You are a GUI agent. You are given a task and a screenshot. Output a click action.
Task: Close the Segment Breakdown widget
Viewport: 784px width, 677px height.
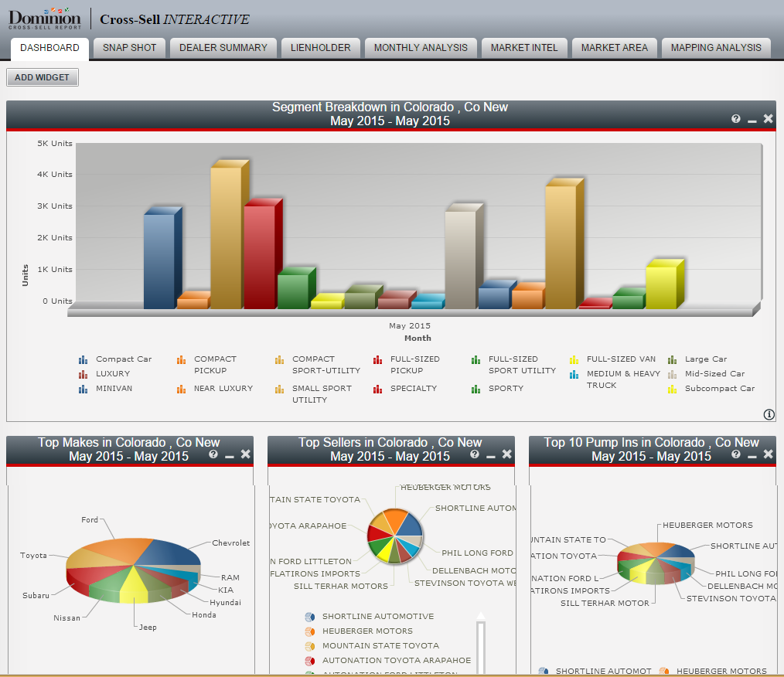pos(768,118)
